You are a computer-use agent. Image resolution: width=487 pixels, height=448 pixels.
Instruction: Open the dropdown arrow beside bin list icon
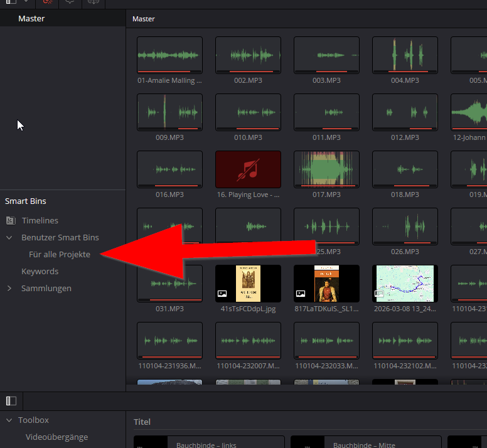(26, 3)
